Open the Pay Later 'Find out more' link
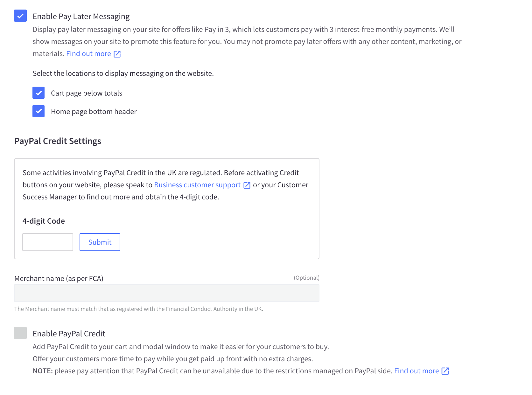 tap(88, 54)
